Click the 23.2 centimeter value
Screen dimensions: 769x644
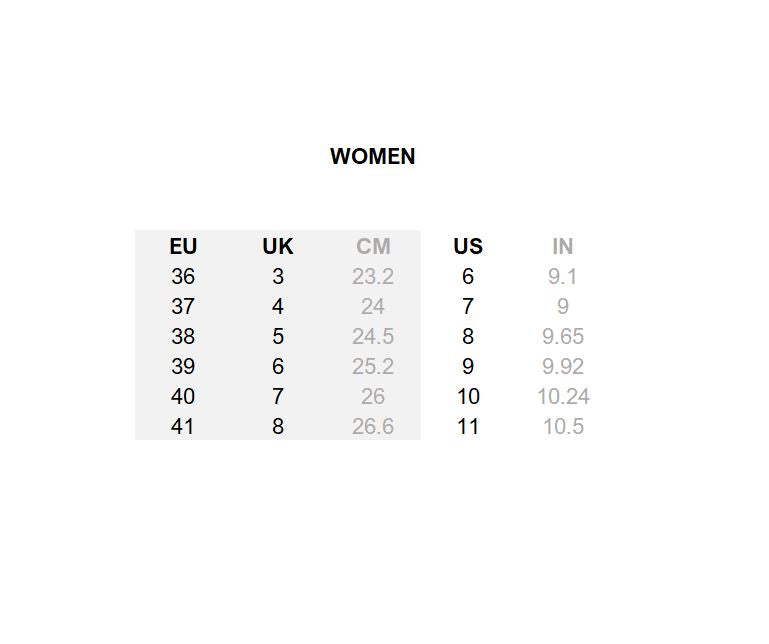373,276
